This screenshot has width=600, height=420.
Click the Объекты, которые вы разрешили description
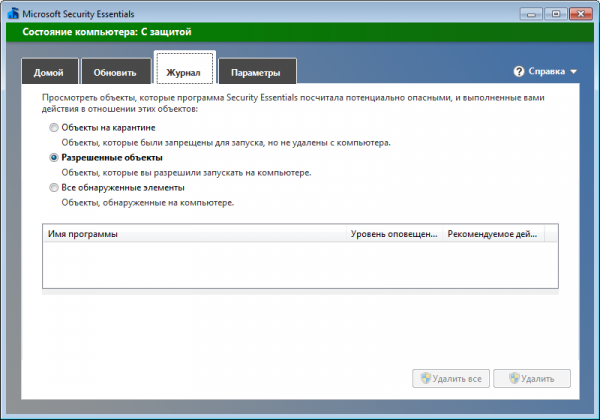tap(186, 173)
